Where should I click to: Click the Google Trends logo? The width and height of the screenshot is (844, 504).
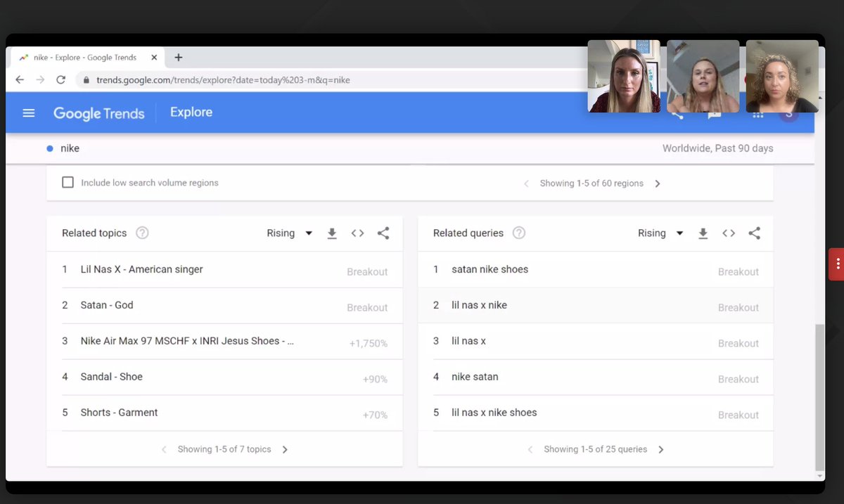98,113
